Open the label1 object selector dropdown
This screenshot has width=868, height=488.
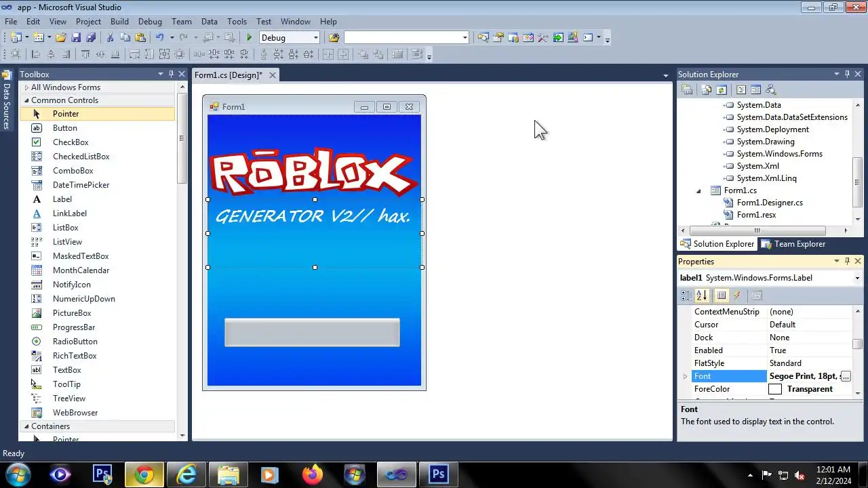(857, 278)
